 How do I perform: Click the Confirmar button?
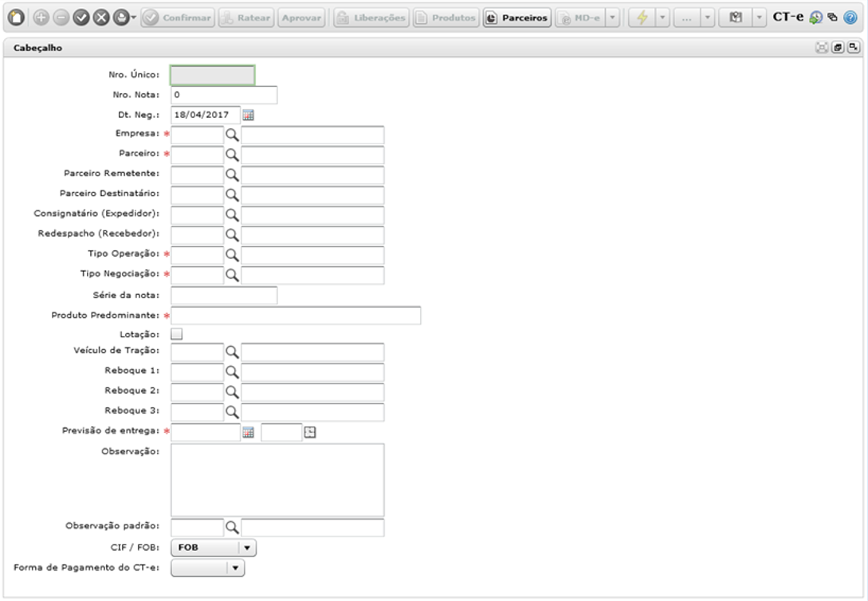(178, 18)
